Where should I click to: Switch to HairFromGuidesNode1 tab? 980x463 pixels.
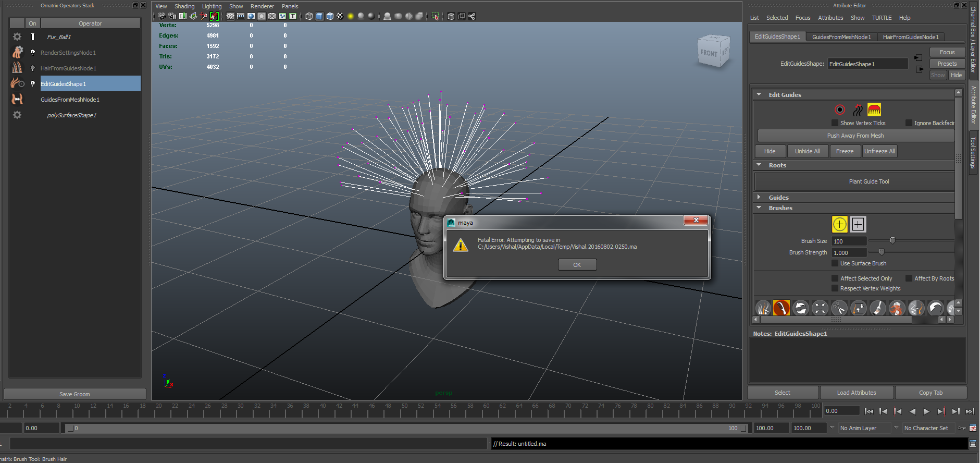click(x=910, y=37)
